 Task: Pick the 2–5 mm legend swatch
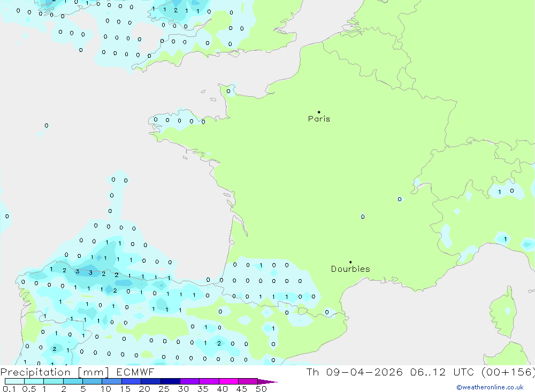(x=73, y=381)
